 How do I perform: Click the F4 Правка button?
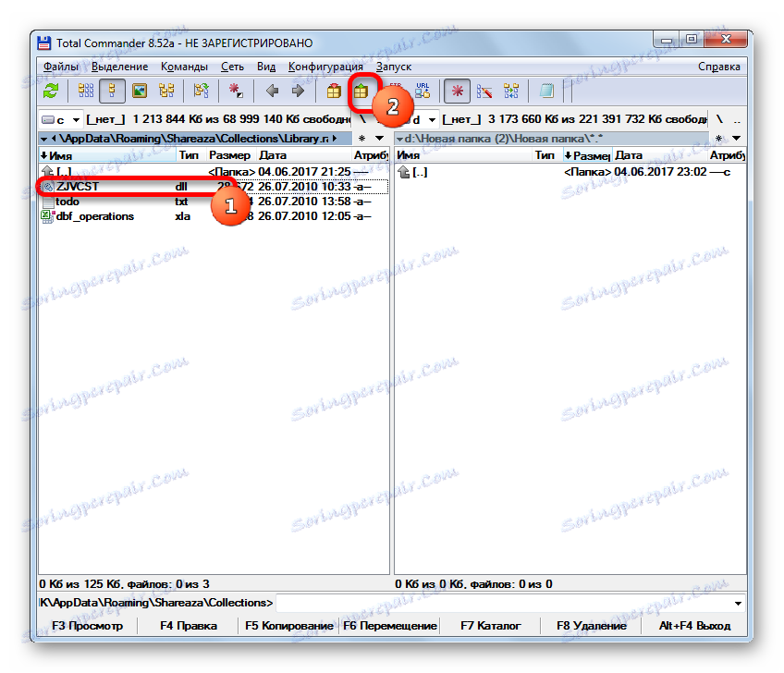point(189,626)
